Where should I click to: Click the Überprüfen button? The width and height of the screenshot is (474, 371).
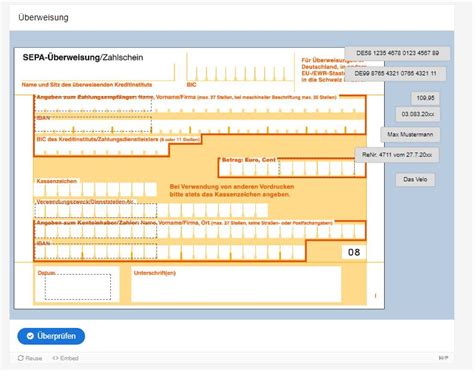coord(51,336)
